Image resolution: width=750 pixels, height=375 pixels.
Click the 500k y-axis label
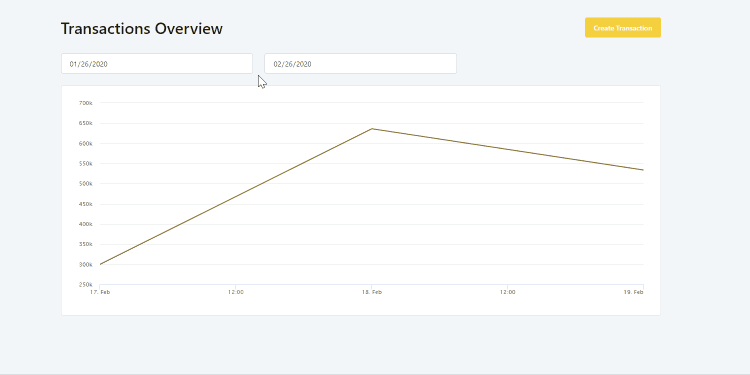[86, 184]
